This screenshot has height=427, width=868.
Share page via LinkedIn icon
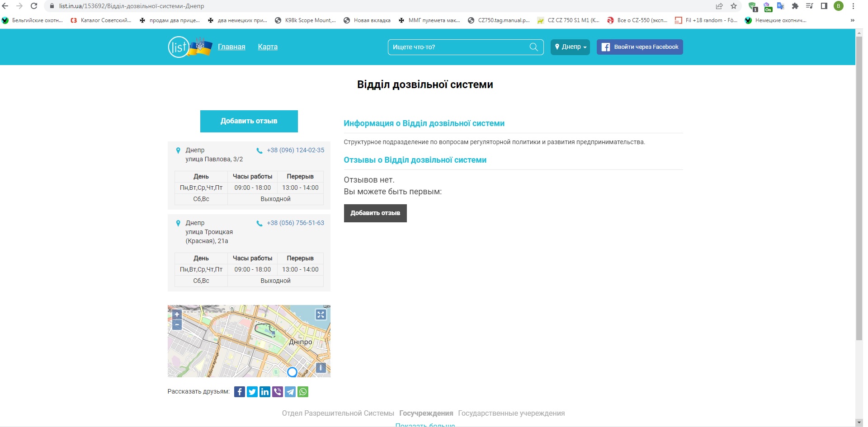[x=265, y=392]
